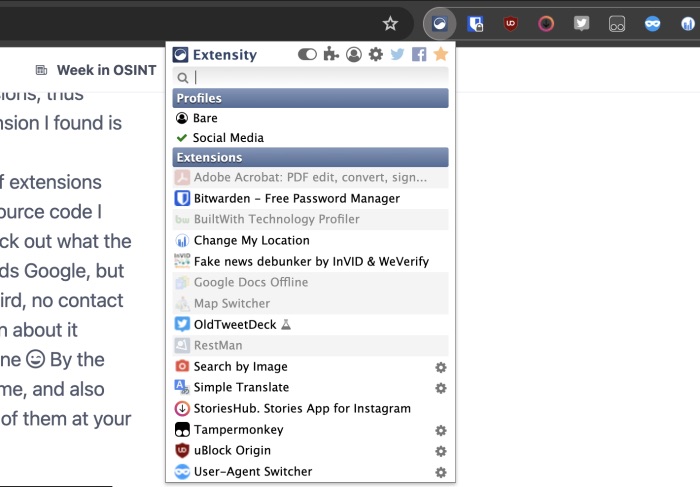Open User-Agent Switcher options gear

441,472
